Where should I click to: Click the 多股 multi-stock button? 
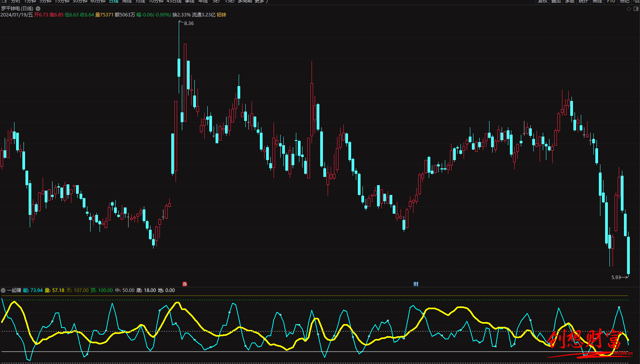tap(570, 2)
